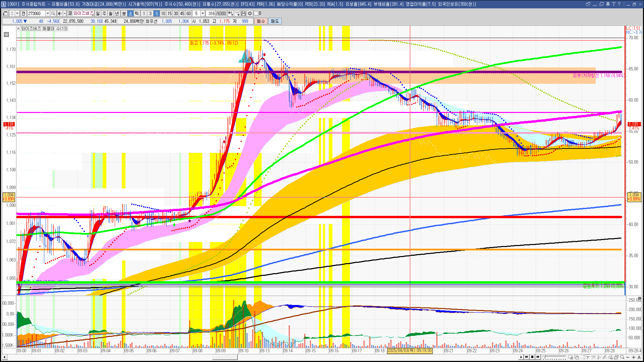The height and width of the screenshot is (362, 644).
Task: Save chart with floppy disk icon
Action: 244,13
